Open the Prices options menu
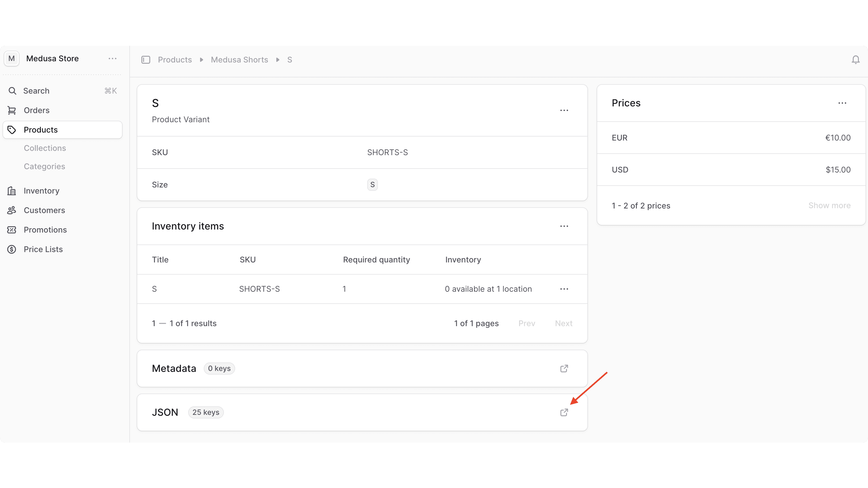Image resolution: width=868 pixels, height=488 pixels. tap(842, 103)
